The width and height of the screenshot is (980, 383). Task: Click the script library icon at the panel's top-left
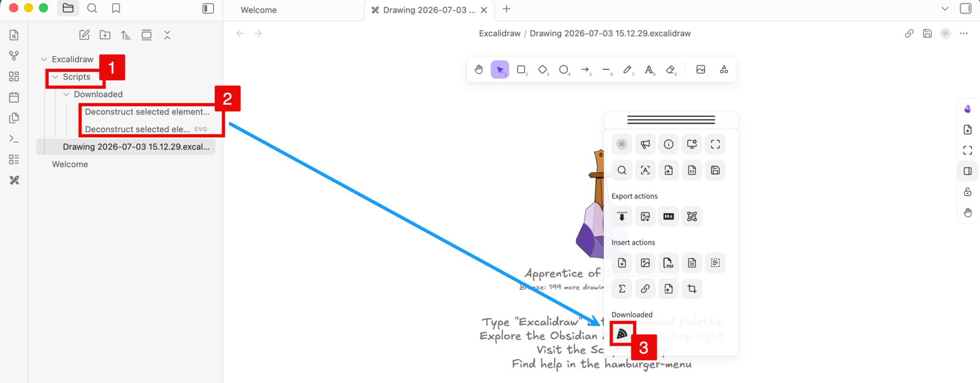pos(622,144)
